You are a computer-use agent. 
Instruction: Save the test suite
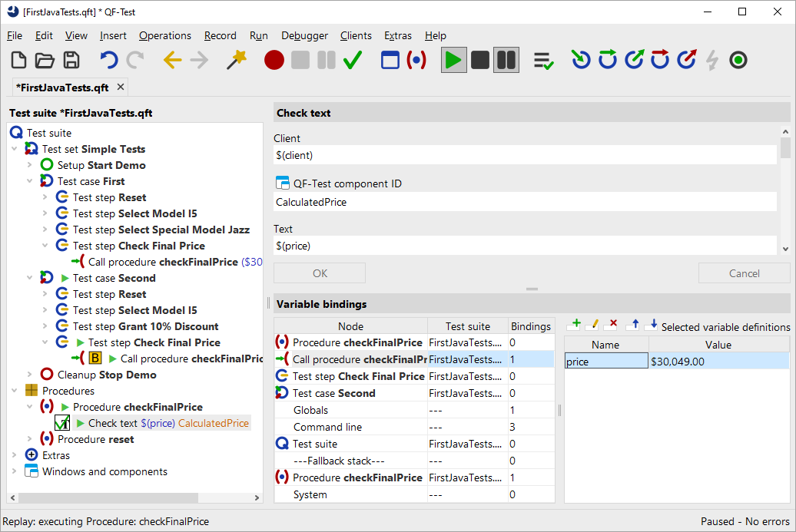click(71, 60)
